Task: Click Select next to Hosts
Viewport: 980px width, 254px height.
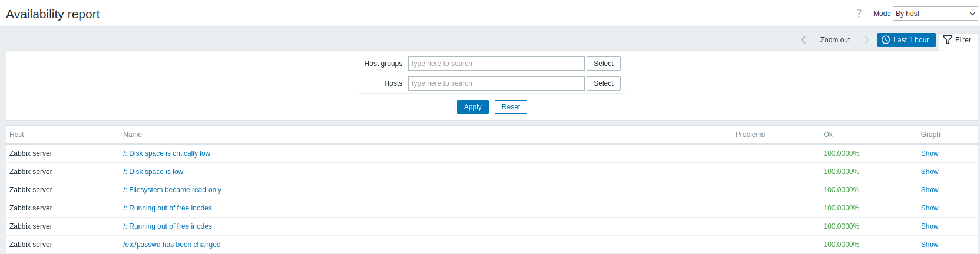Action: 604,83
